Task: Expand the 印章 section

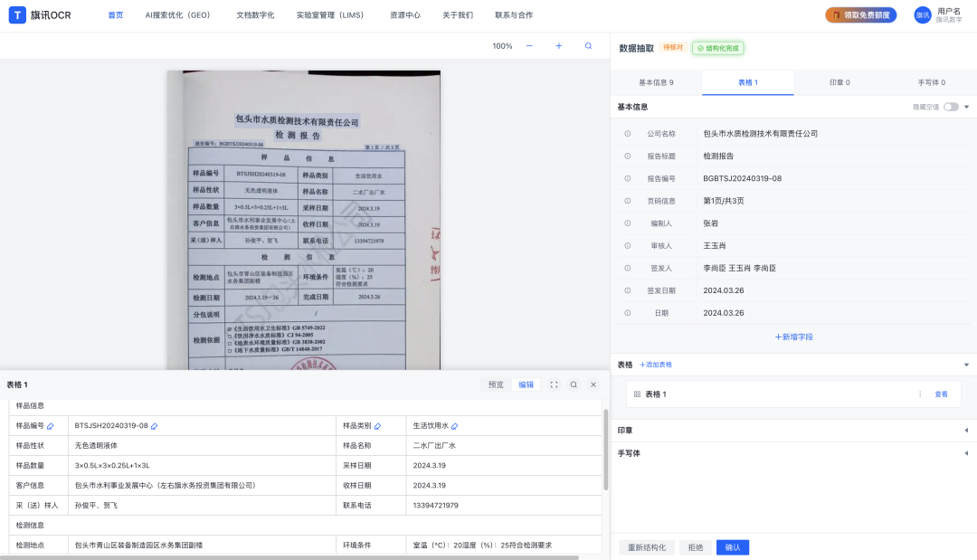Action: (x=966, y=431)
